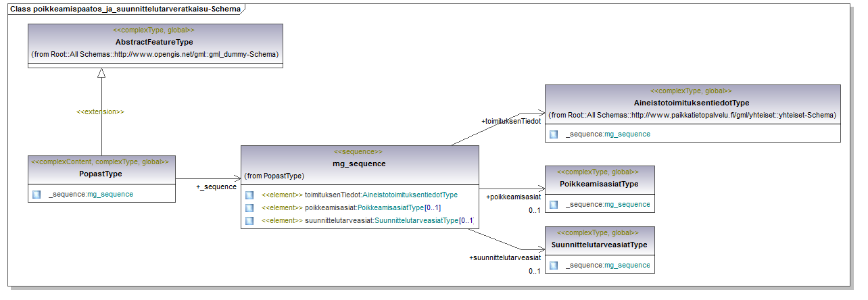Select the PopastType class title

[x=100, y=174]
